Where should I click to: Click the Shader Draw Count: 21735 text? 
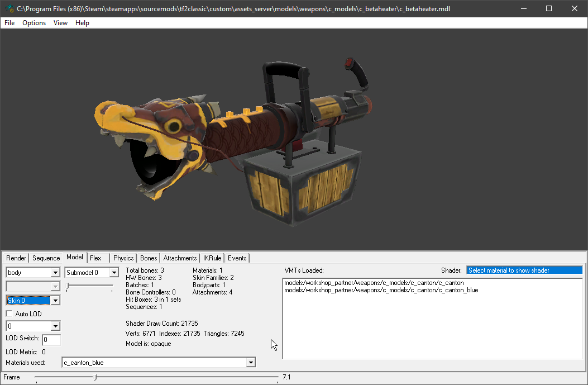[x=161, y=324]
